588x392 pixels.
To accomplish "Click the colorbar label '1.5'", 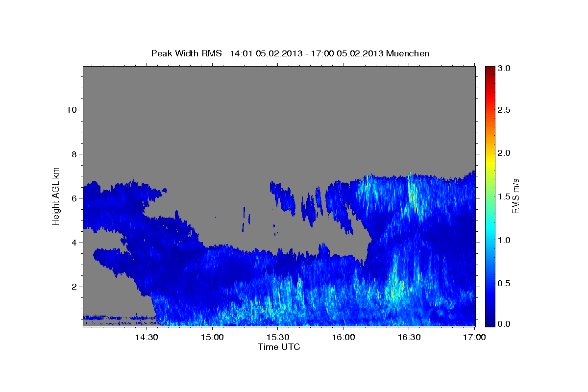I will [504, 196].
